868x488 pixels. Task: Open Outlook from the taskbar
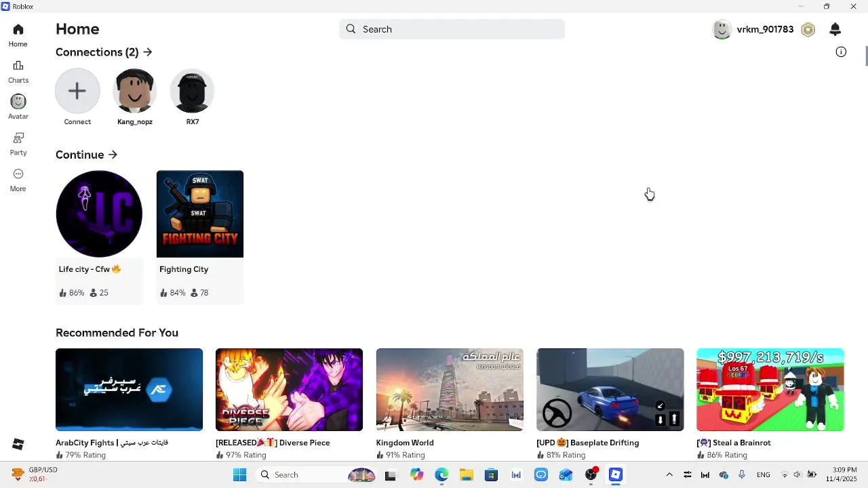(x=566, y=475)
